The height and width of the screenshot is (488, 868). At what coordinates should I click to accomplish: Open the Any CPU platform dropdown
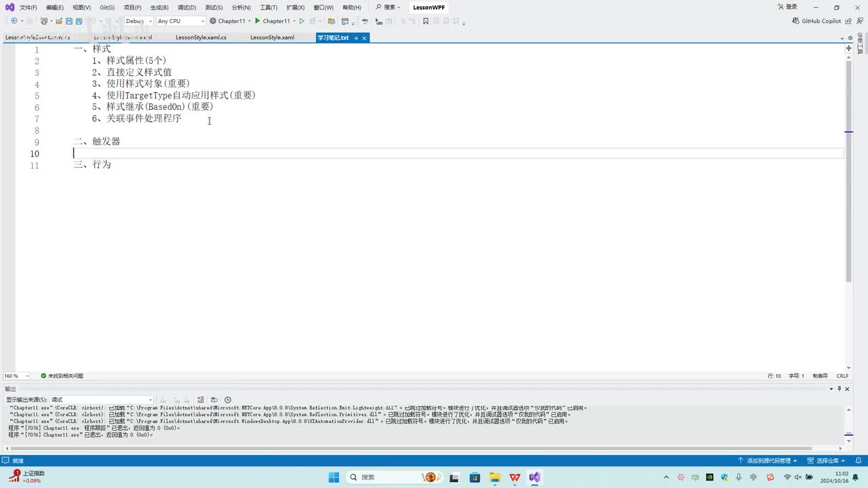[180, 21]
